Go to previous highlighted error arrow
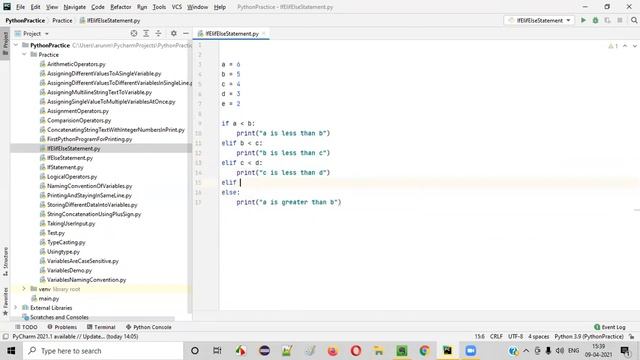Viewport: 640px width, 360px height. click(625, 46)
